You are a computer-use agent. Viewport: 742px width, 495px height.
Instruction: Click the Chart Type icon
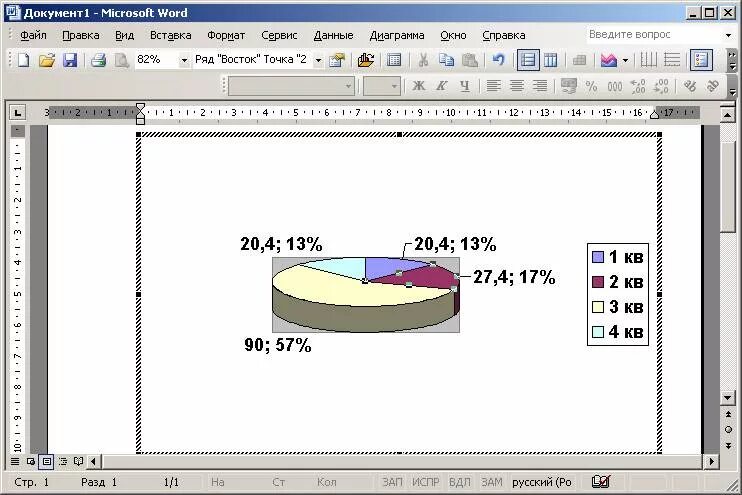pyautogui.click(x=609, y=60)
